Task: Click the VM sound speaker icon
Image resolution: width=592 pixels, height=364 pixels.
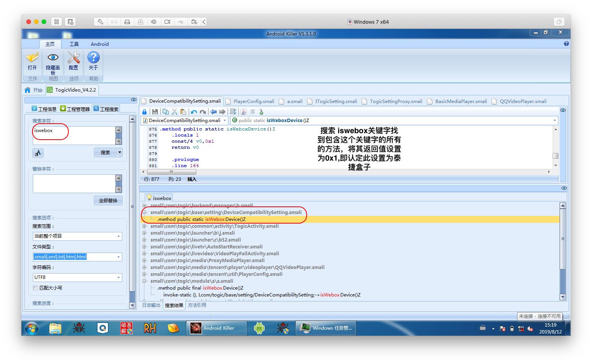Action: (154, 22)
